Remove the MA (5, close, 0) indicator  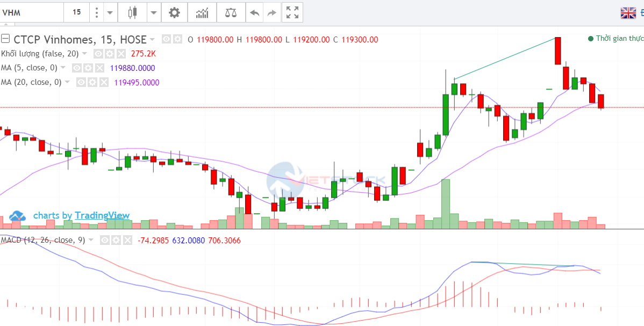(x=99, y=68)
